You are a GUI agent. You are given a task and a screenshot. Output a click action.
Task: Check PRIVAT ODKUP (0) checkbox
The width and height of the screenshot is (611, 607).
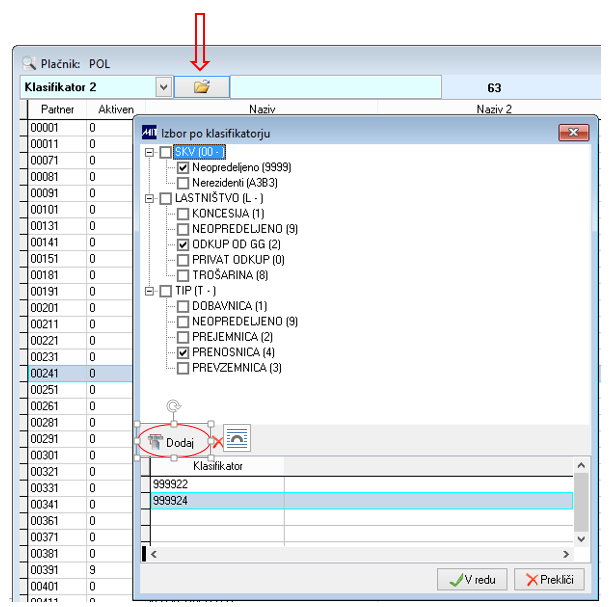(183, 260)
